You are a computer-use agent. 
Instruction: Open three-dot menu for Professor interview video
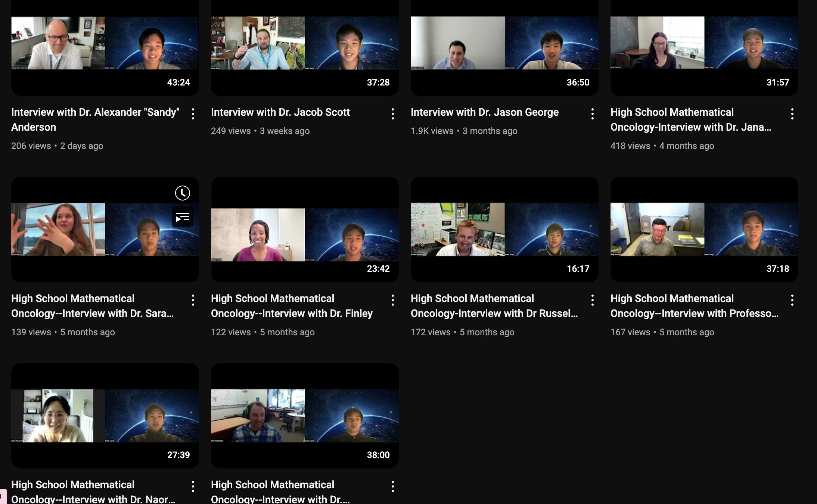[x=792, y=300]
